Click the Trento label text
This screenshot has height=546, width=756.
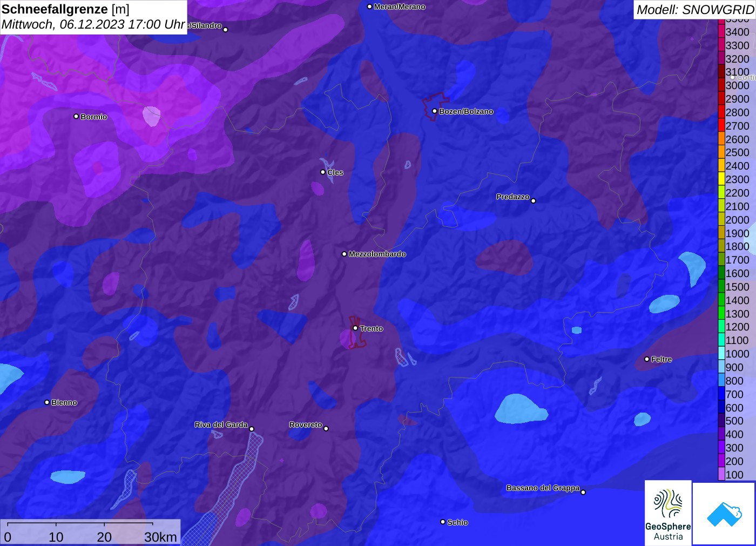coord(372,328)
